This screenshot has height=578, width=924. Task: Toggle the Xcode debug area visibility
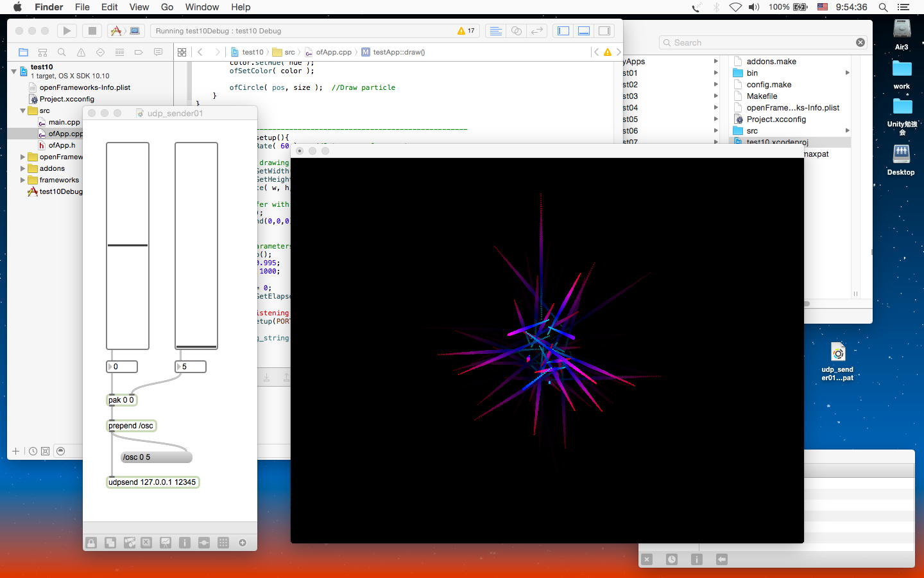pyautogui.click(x=584, y=31)
